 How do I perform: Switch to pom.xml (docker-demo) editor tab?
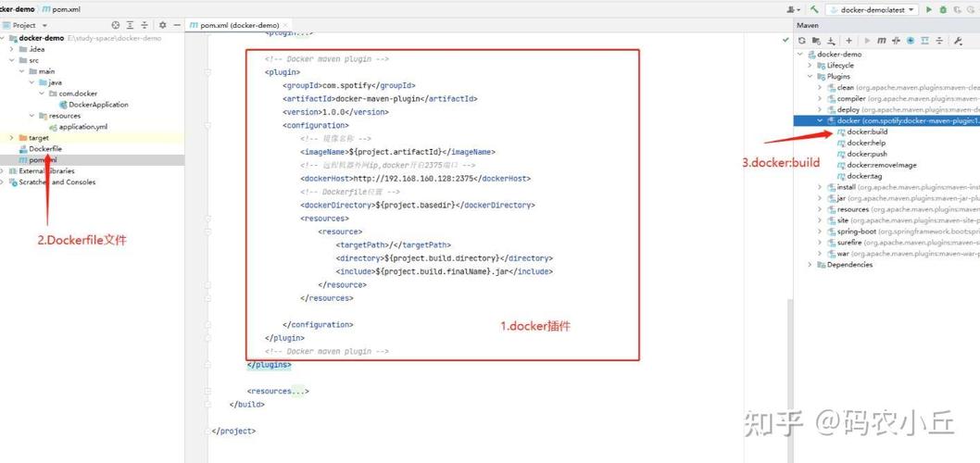tap(239, 25)
